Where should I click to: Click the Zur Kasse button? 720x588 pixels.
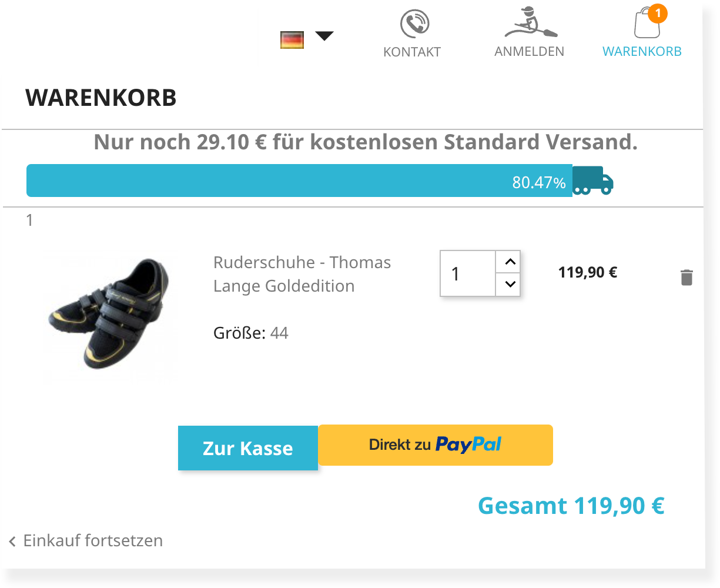pyautogui.click(x=248, y=448)
